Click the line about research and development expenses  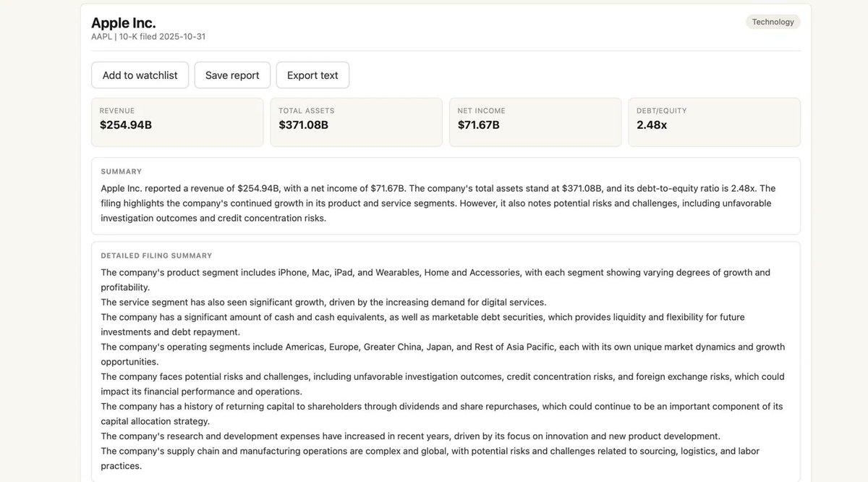[410, 436]
